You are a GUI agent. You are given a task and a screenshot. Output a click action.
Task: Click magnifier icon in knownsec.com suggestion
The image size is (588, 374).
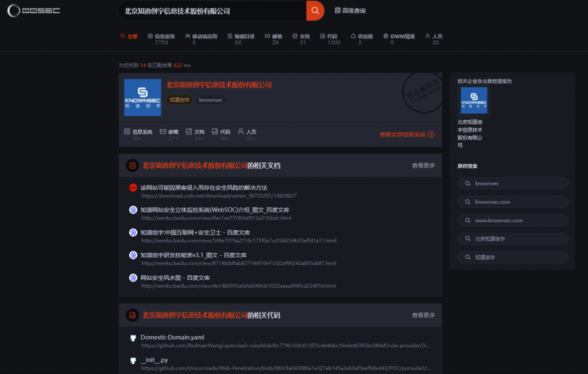[467, 202]
